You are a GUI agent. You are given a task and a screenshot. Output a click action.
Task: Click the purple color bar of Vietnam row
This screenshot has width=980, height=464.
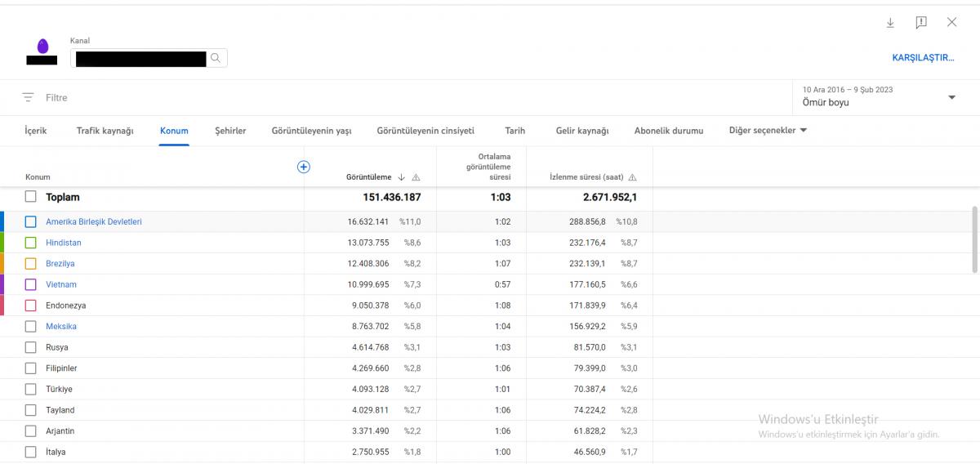coord(2,284)
